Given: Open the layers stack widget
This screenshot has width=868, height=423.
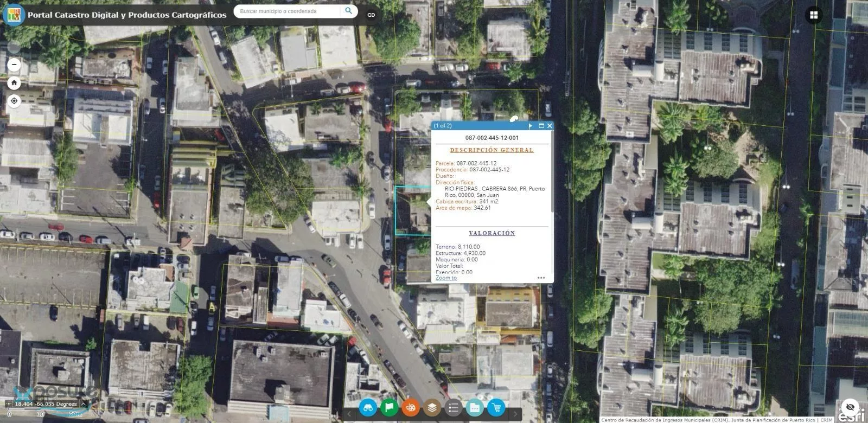Looking at the screenshot, I should (432, 407).
